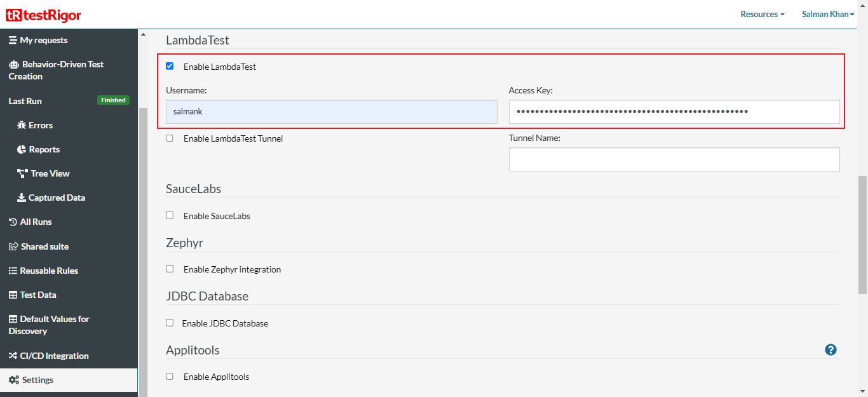Enable the Zephyr integration checkbox
This screenshot has height=397, width=868.
[170, 268]
